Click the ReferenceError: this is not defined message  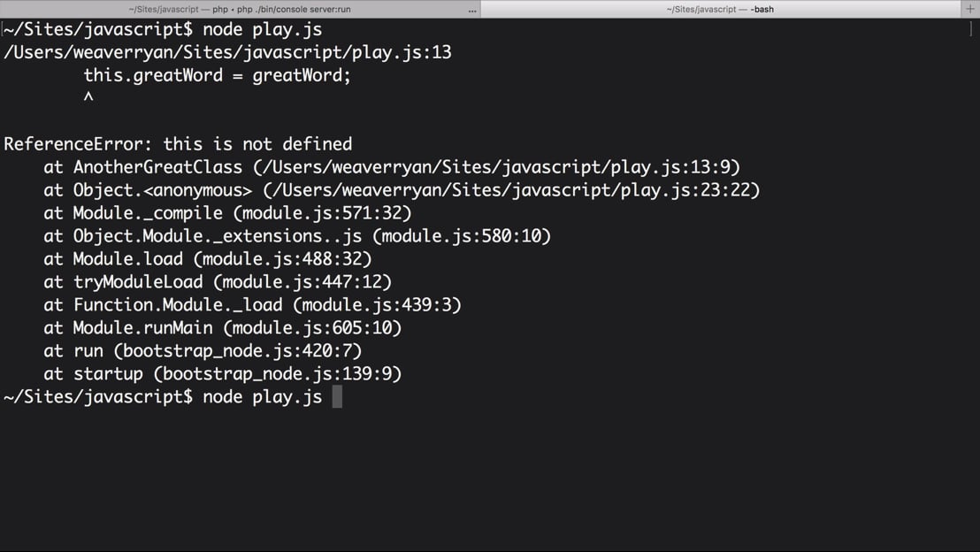[178, 144]
